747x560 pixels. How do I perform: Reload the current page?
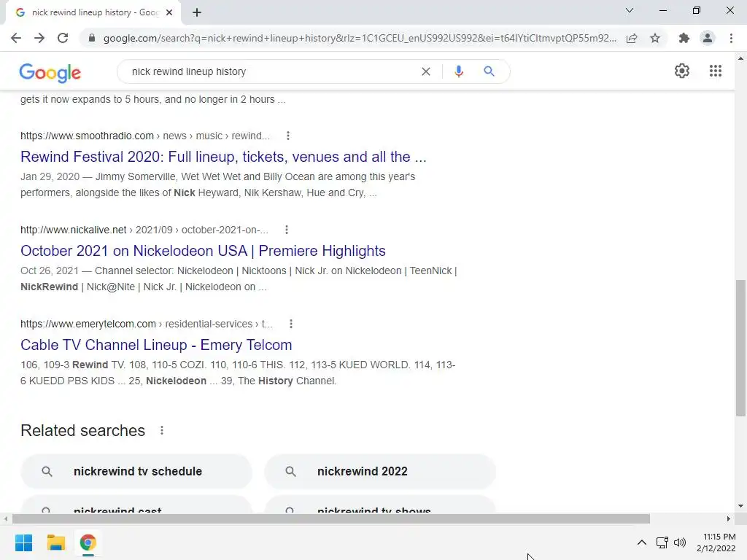(63, 38)
